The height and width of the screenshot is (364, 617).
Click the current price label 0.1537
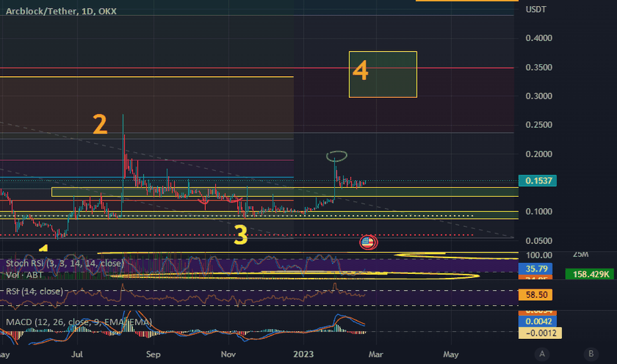[x=538, y=181]
